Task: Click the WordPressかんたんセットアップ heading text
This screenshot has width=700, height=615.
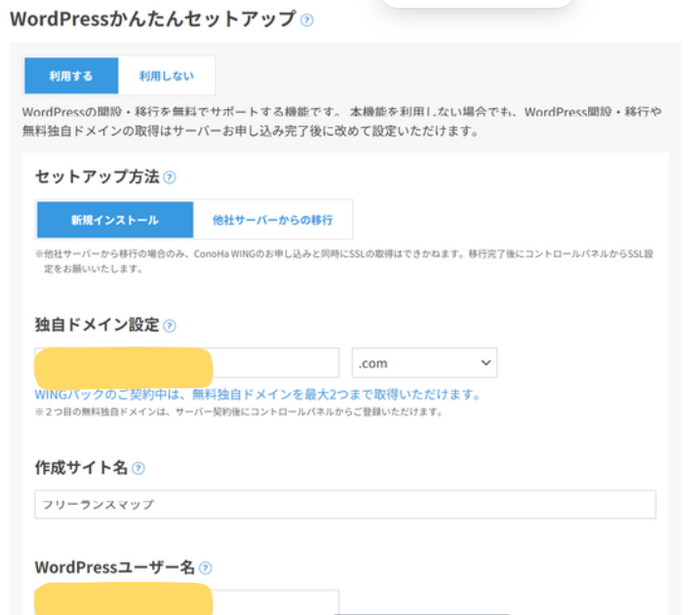Action: pos(152,19)
